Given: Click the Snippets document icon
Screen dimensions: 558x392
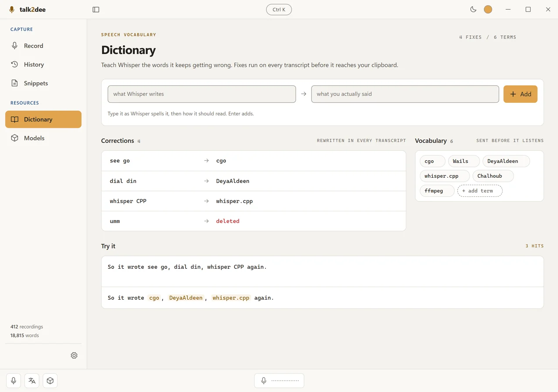Looking at the screenshot, I should pyautogui.click(x=15, y=83).
